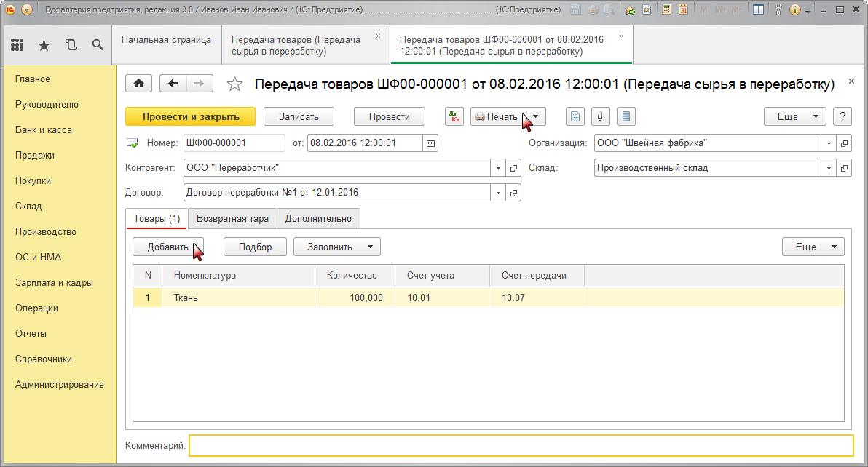Open the history icon in tools panel
This screenshot has height=467, width=868.
71,45
